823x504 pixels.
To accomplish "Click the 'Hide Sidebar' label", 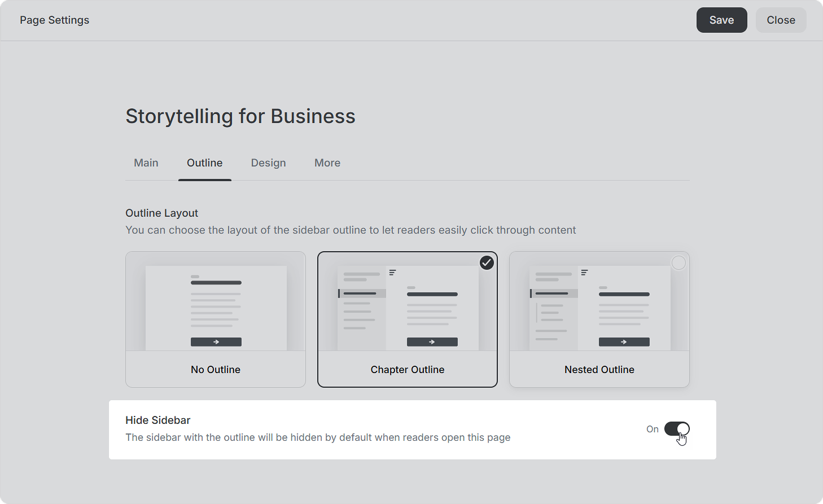I will pos(158,420).
